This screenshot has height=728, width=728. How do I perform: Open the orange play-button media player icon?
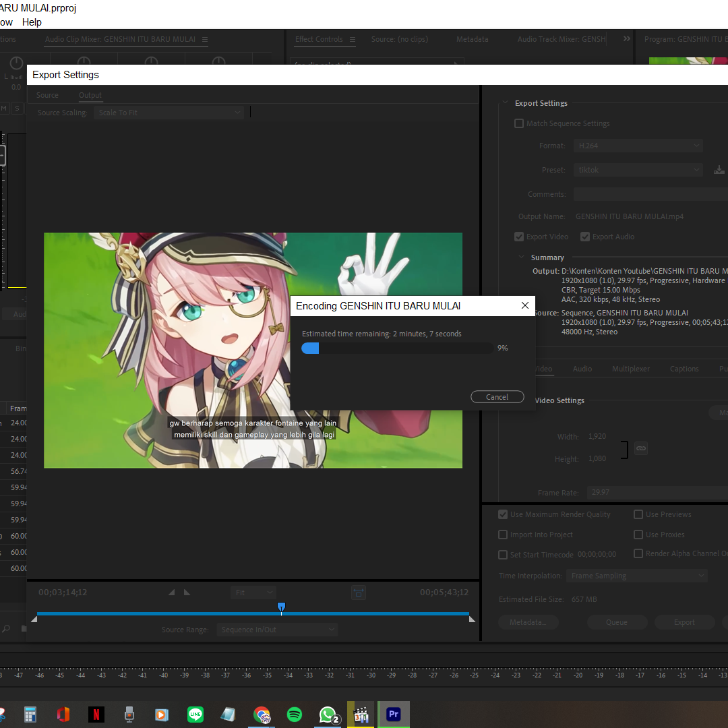(162, 714)
